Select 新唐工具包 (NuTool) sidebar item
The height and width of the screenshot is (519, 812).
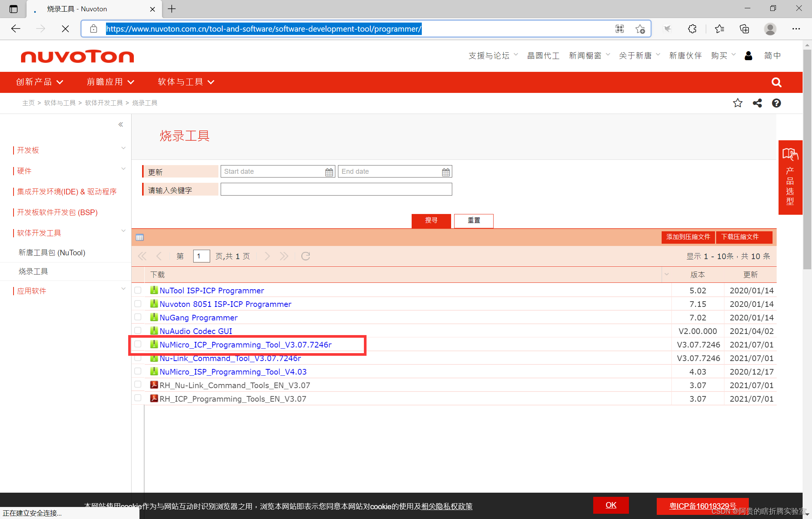tap(52, 252)
